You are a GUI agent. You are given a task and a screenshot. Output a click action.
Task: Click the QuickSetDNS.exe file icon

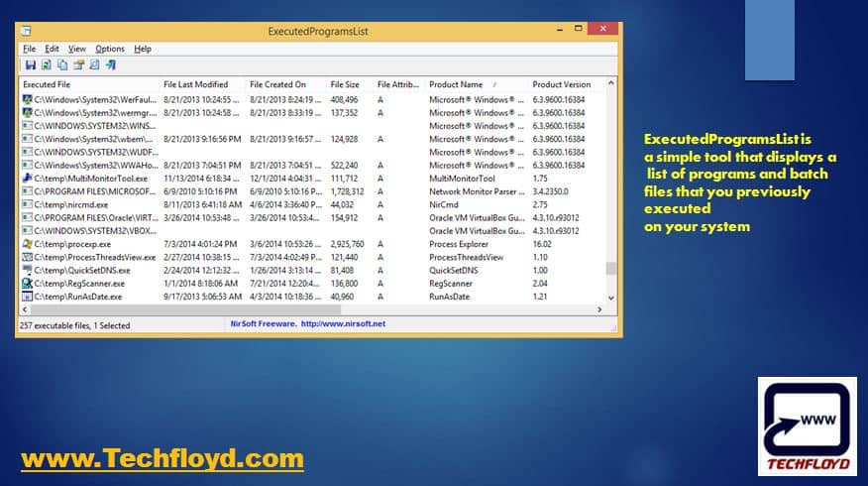[27, 270]
